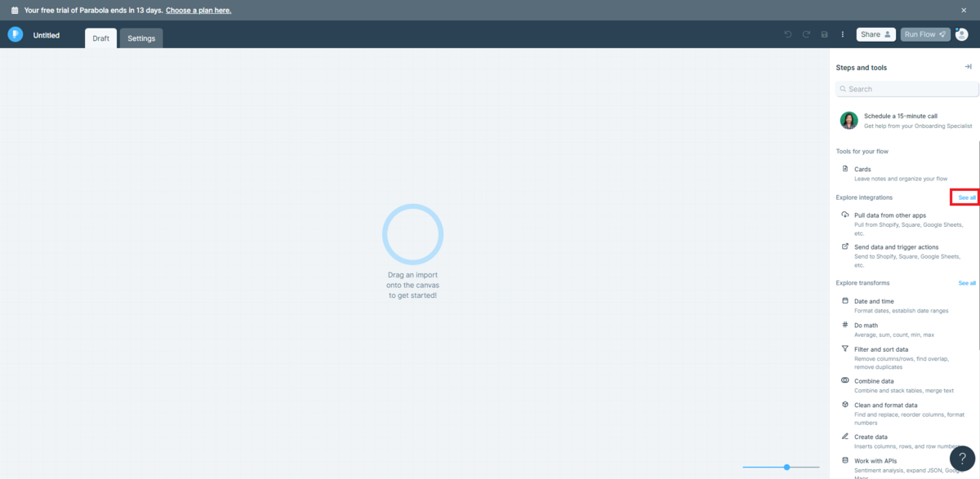
Task: Pick the Date and time calendar icon
Action: [x=845, y=301]
